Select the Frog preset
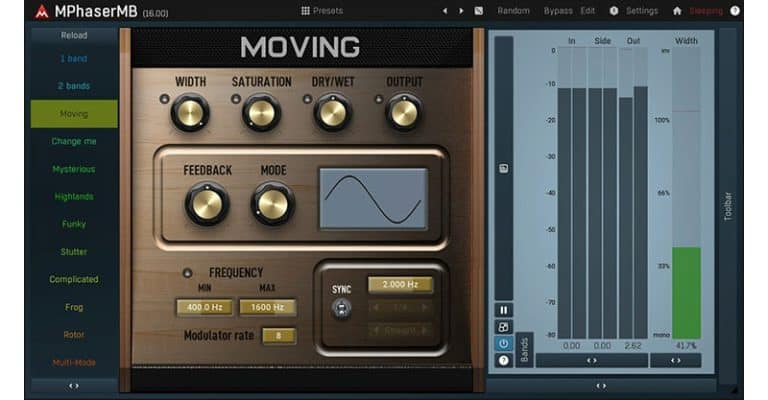 [74, 307]
